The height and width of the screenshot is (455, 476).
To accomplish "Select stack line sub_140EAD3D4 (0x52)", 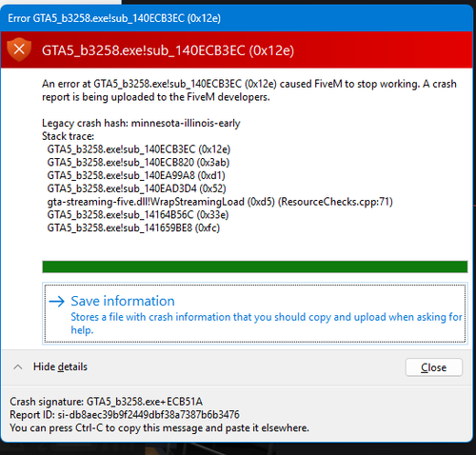I will click(136, 188).
